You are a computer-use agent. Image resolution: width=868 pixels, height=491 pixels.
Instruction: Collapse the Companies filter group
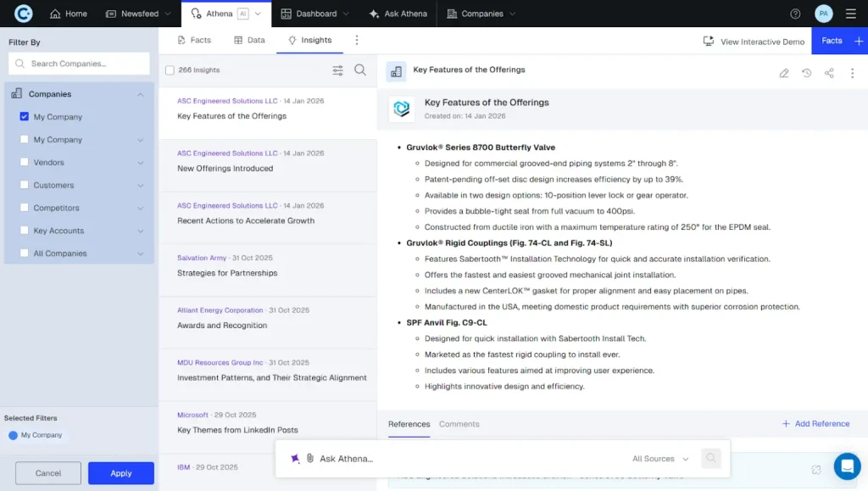(x=142, y=94)
